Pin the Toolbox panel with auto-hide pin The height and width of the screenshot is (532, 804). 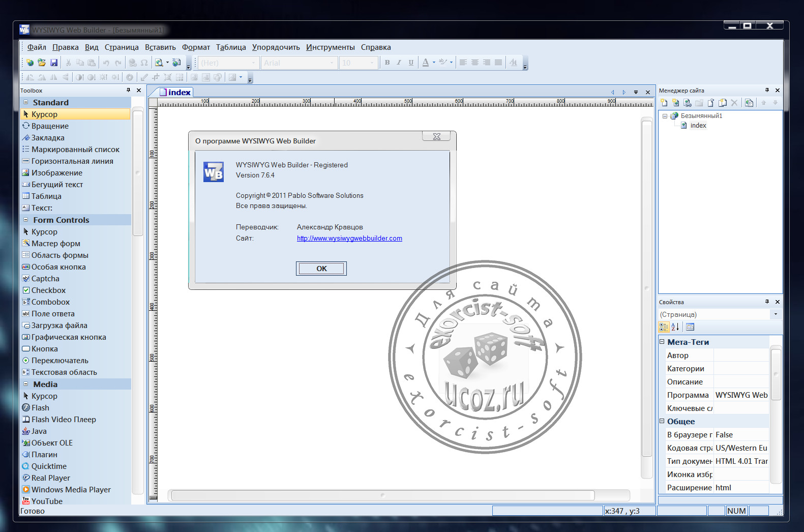tap(128, 90)
